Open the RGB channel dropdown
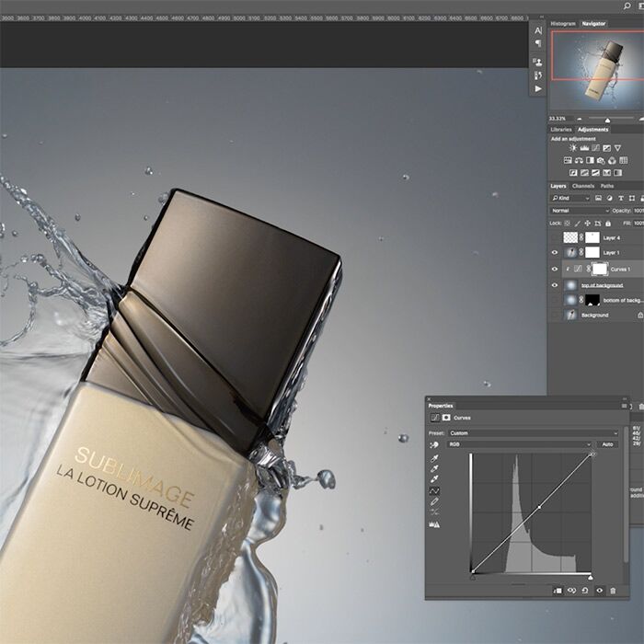The image size is (644, 644). coord(518,443)
